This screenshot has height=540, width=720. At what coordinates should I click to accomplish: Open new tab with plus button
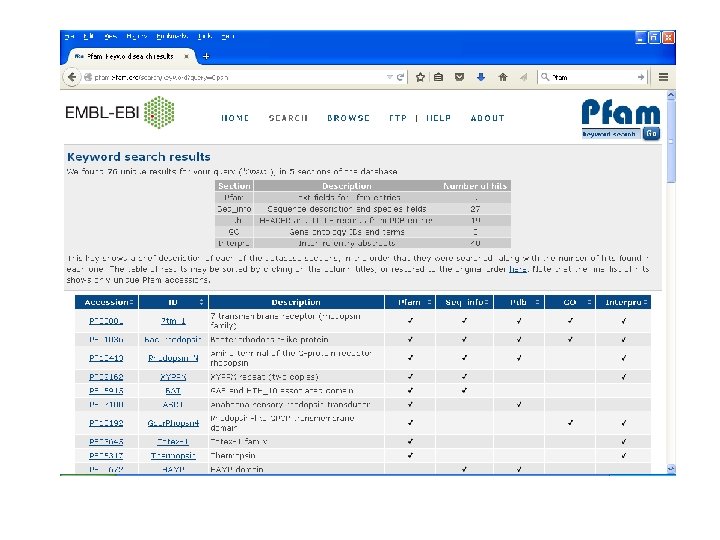[206, 56]
